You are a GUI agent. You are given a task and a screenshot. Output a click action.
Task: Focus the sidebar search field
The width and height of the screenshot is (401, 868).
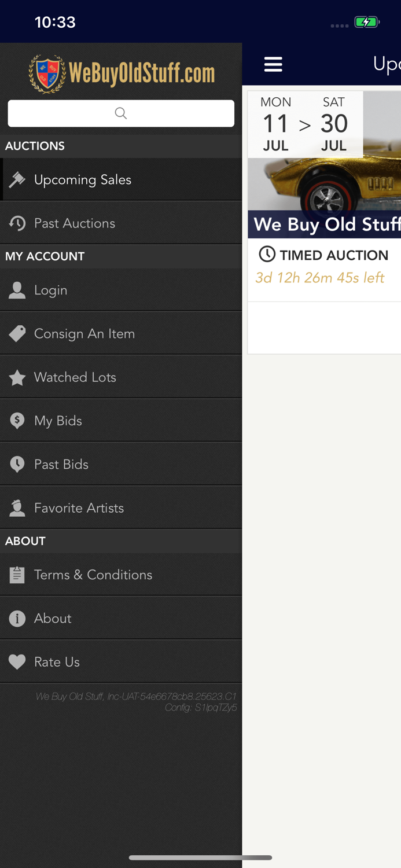(x=121, y=113)
